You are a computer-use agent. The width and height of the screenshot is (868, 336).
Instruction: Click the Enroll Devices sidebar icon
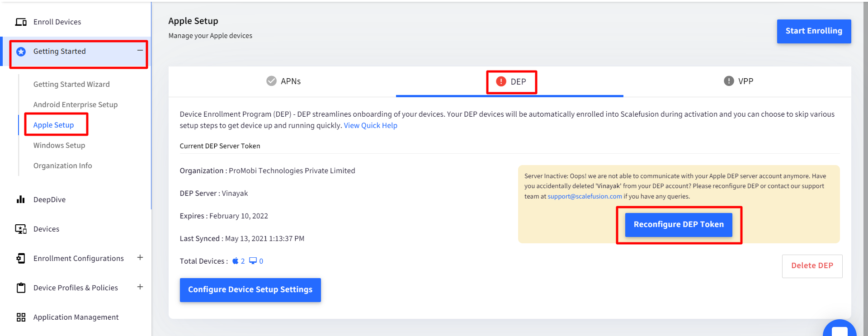pos(21,22)
